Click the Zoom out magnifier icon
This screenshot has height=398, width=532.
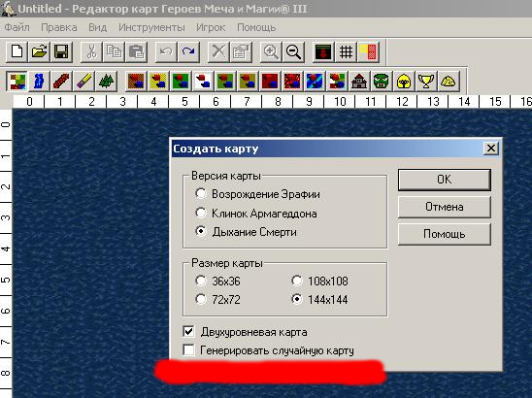[x=293, y=51]
